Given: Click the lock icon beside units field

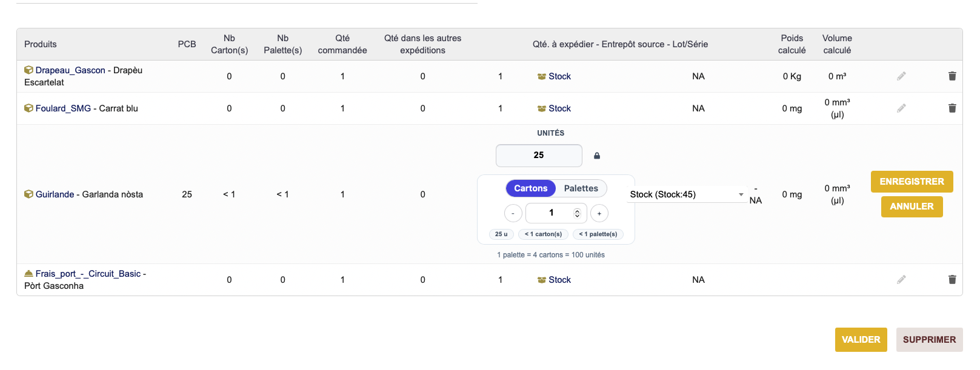Looking at the screenshot, I should (x=597, y=156).
